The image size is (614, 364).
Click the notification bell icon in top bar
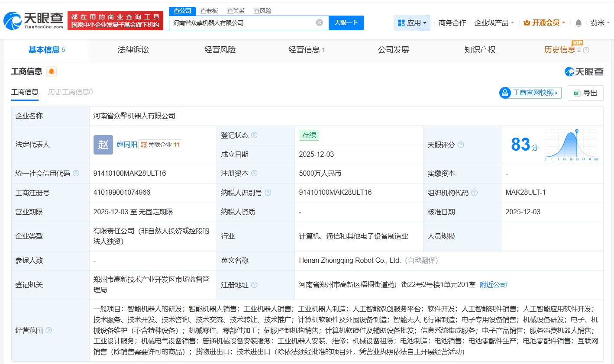coord(578,23)
